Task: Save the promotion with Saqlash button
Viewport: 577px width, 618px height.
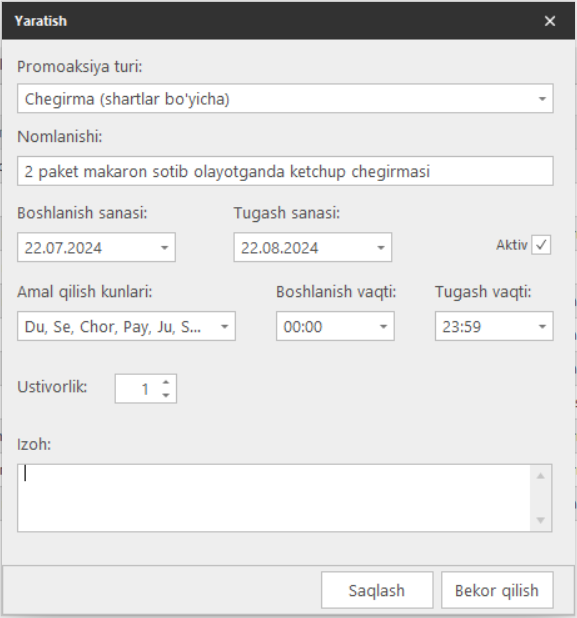Action: click(377, 590)
